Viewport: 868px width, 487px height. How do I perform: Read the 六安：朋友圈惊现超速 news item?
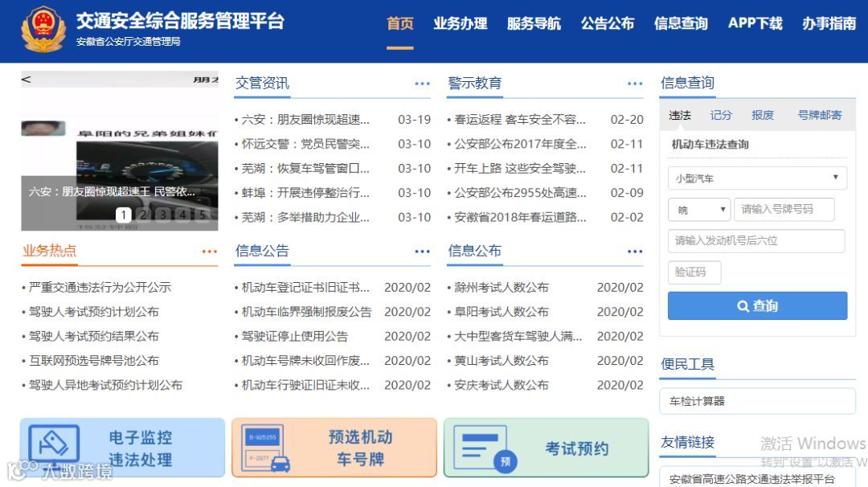[x=305, y=120]
